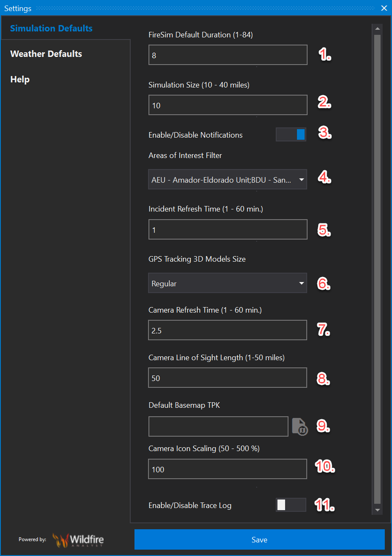Switch to the Weather Defaults tab
392x556 pixels.
[x=46, y=54]
